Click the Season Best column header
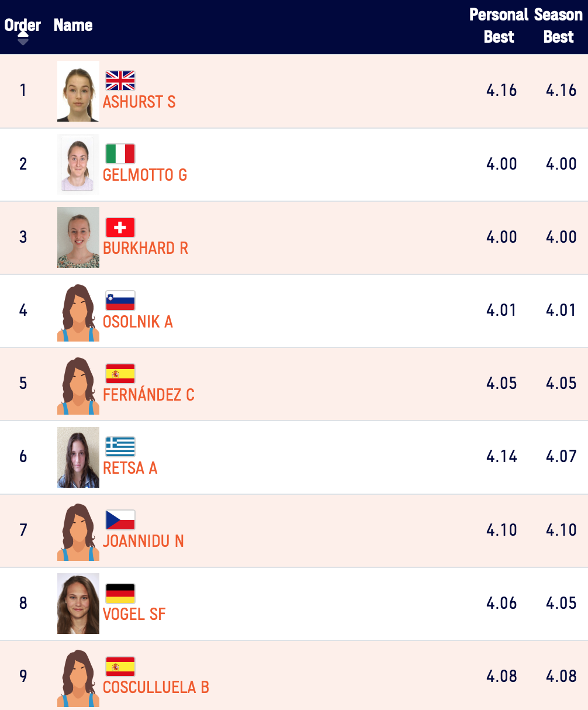 pos(558,26)
